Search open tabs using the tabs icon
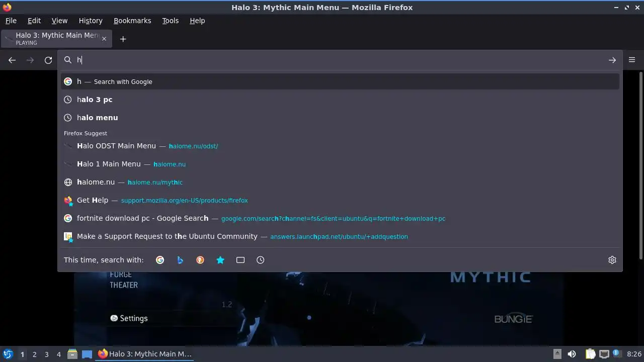 [x=240, y=260]
